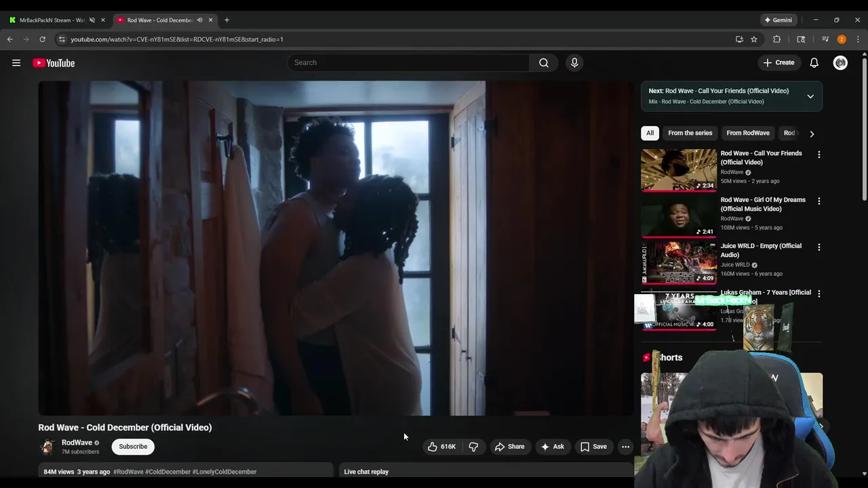Open Chrome profile Z avatar

click(x=842, y=39)
